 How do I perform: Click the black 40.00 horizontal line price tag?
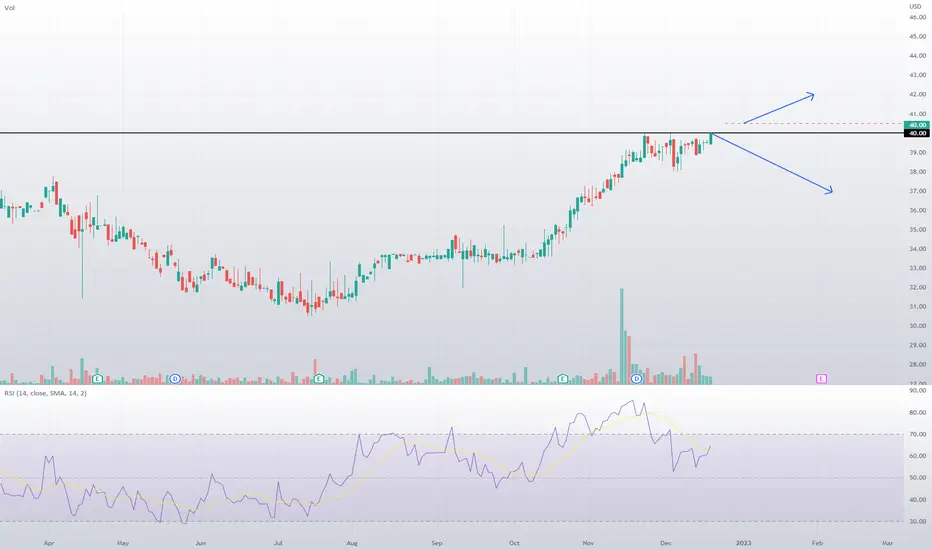click(916, 133)
